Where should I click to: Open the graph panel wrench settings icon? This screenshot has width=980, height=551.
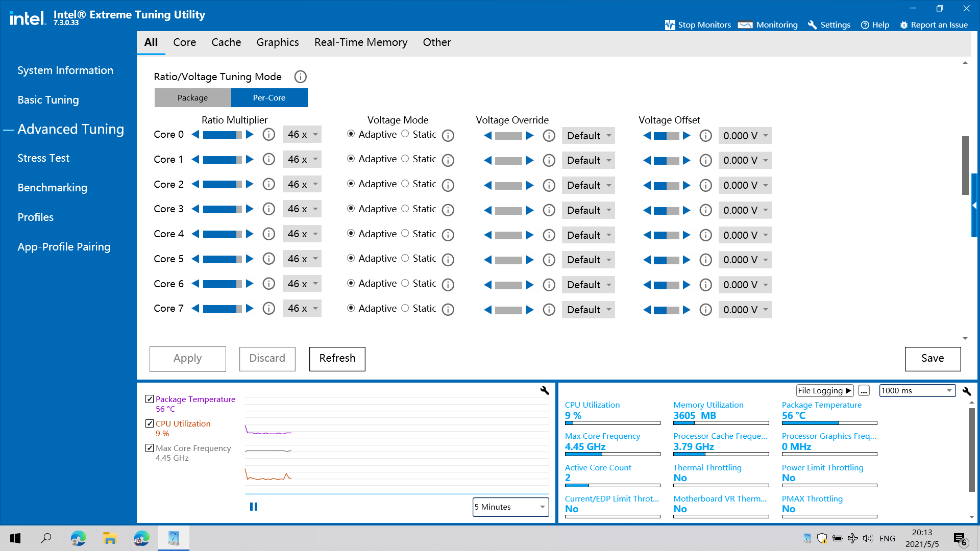[x=545, y=390]
